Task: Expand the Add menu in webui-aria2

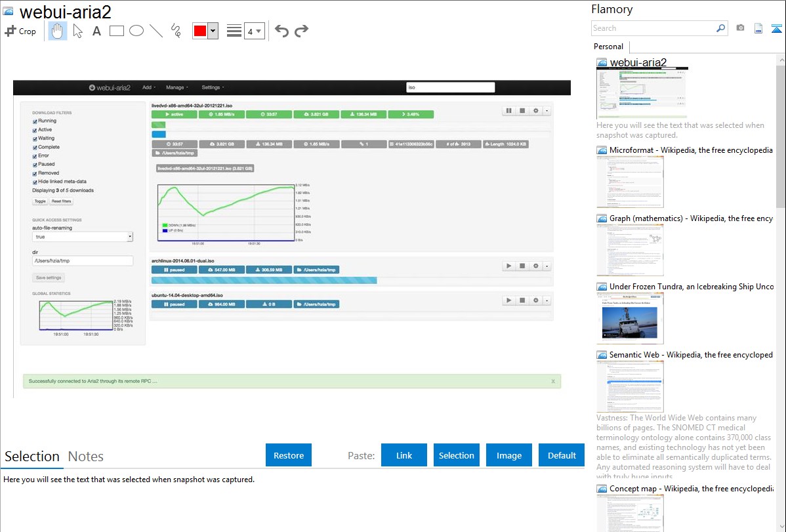Action: (x=149, y=87)
